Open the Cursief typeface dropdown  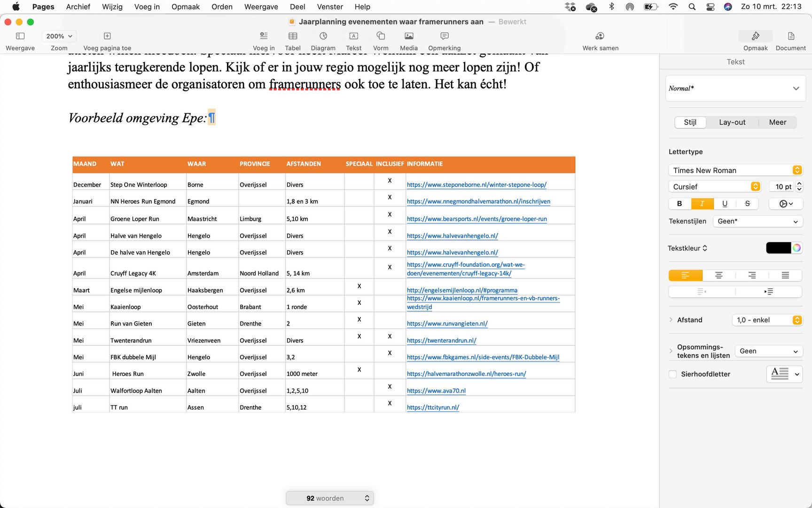(x=714, y=187)
